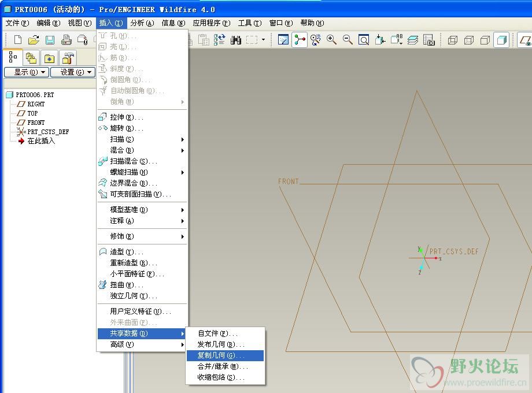Choose 边界混合(B)... from the Insert menu
Screen dimensions: 532x393
(x=142, y=183)
